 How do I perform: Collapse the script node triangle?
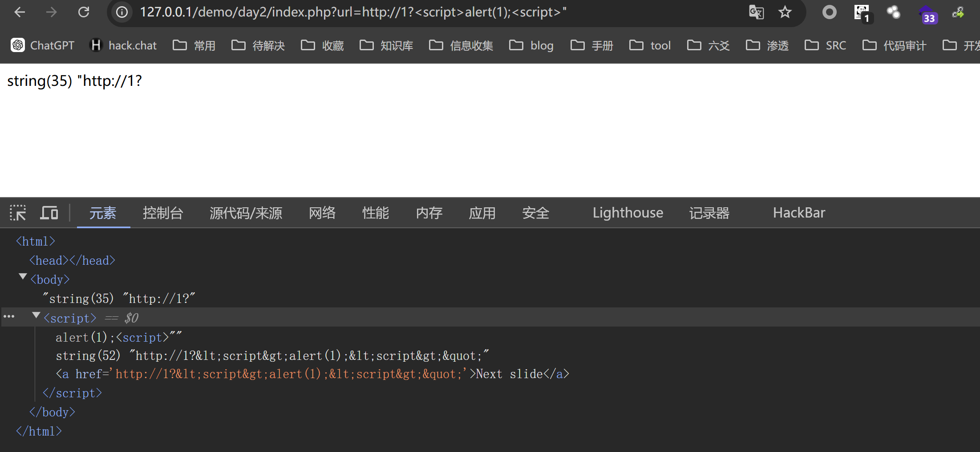click(x=36, y=315)
